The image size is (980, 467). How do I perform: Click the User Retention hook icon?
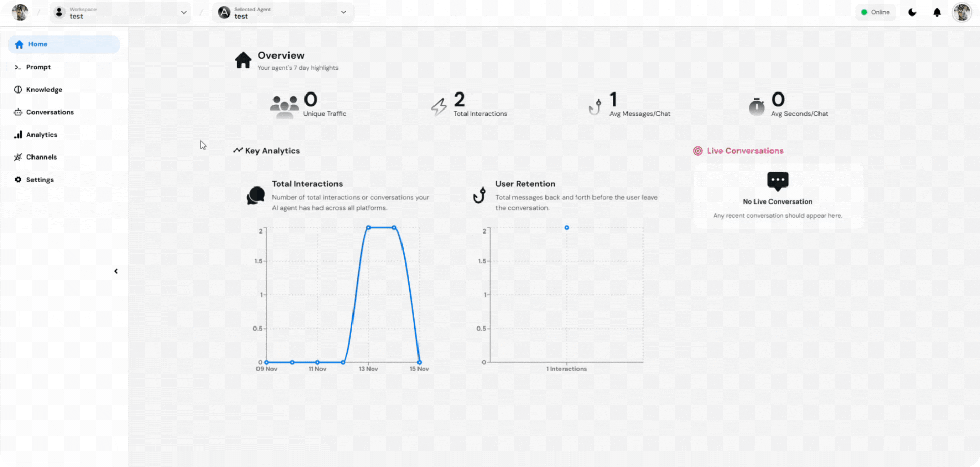pos(479,195)
